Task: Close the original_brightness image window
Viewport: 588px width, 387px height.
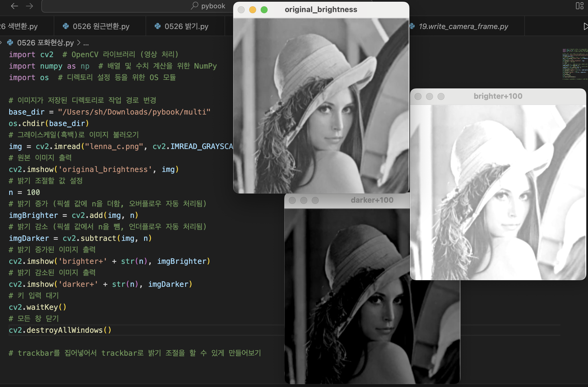Action: click(241, 10)
